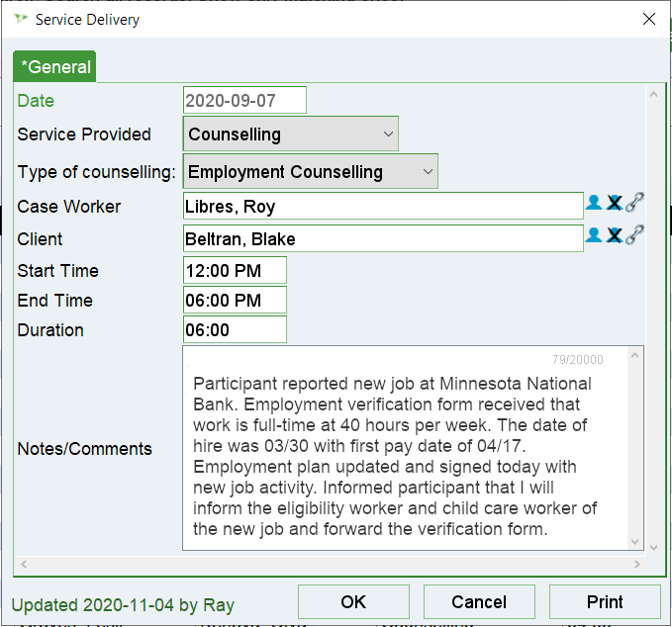Clear the Case Worker using the crossed-person icon

click(614, 203)
